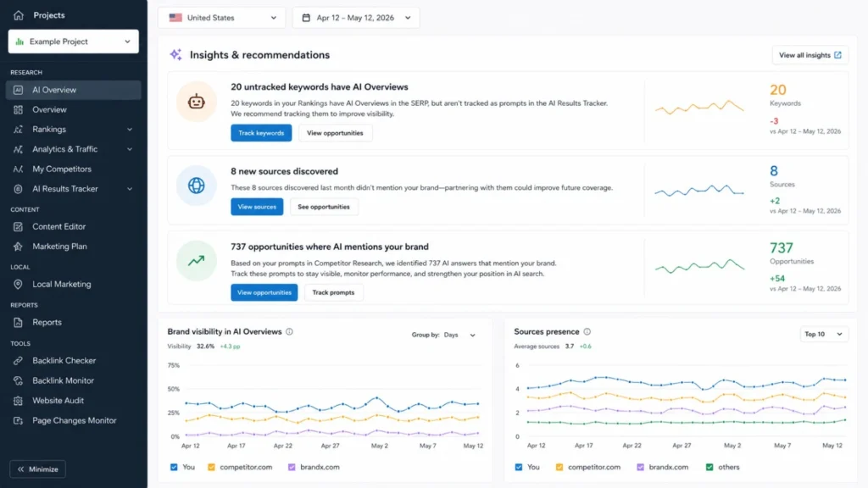Click the Brand visibility info icon

[289, 331]
